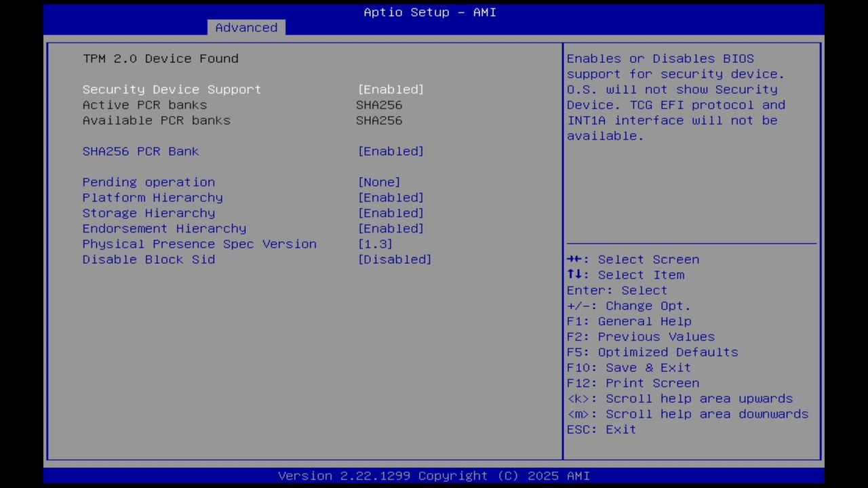Switch to the Advanced tab

[246, 27]
